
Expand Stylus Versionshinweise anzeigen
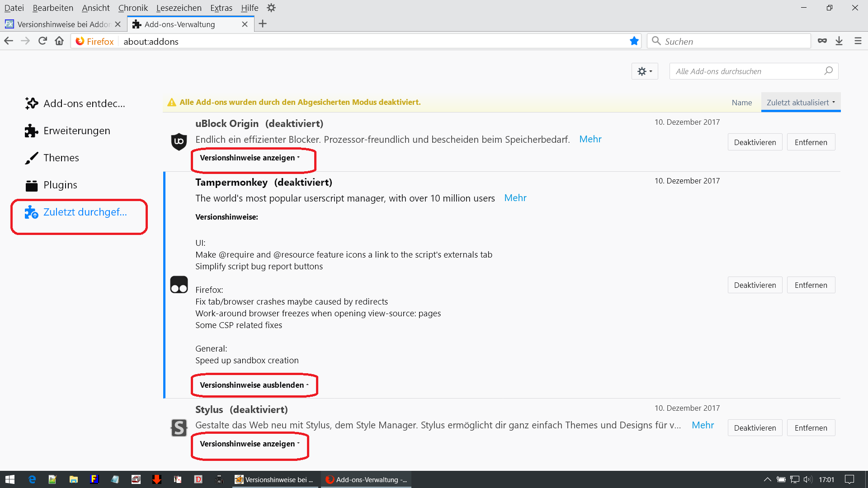point(250,444)
